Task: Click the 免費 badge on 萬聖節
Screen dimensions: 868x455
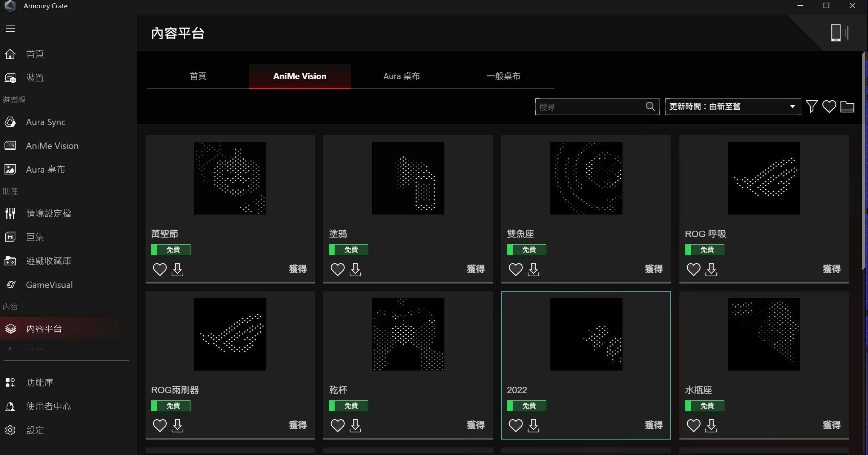Action: 171,250
